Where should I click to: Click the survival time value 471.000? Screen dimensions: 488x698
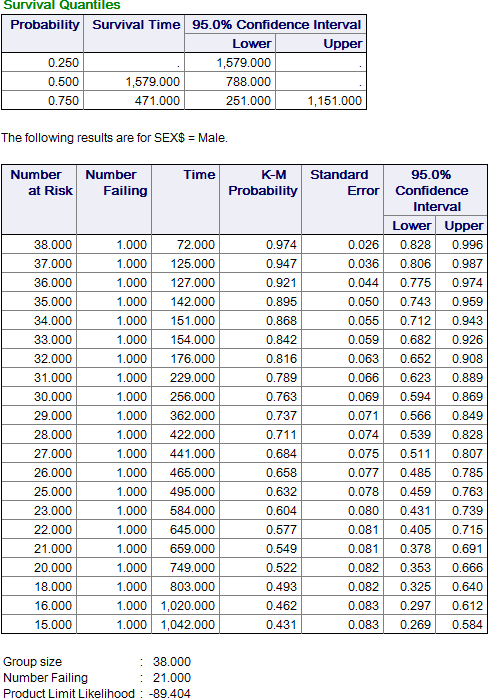(x=157, y=101)
